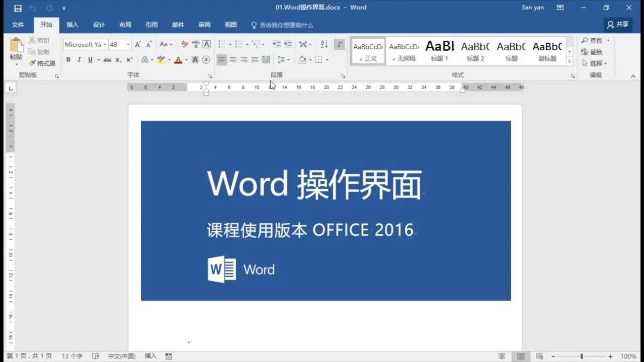
Task: Click the Undo arrow in the quick access toolbar
Action: [x=32, y=8]
